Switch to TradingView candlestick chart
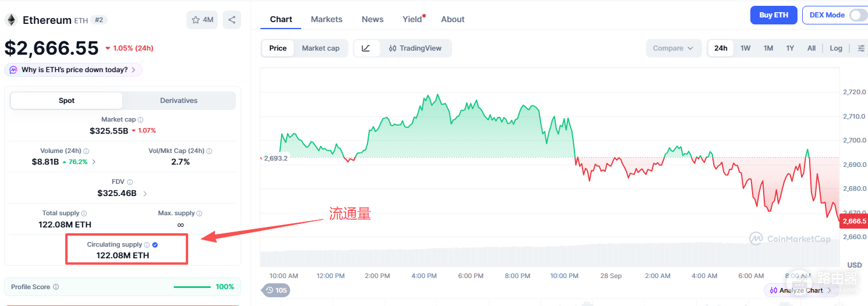The height and width of the screenshot is (306, 868). (x=415, y=48)
